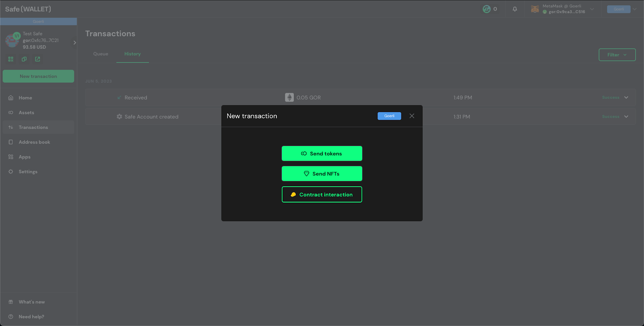This screenshot has width=644, height=326.
Task: Expand the Safe account list chevron
Action: (x=74, y=42)
